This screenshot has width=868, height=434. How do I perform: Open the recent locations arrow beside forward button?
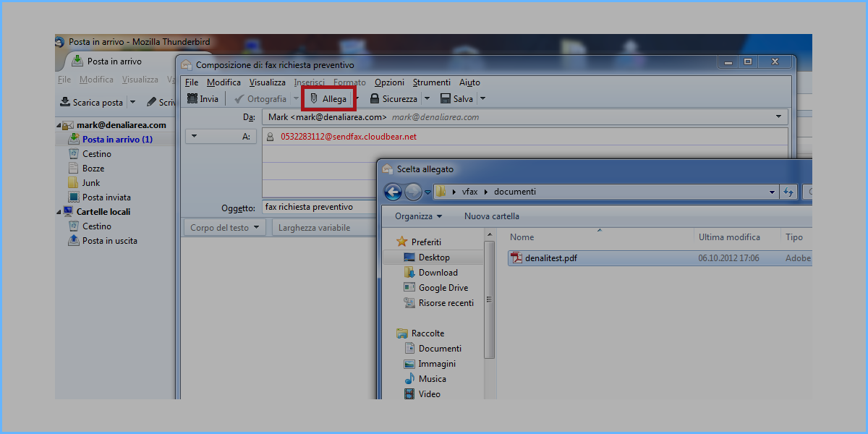pos(427,192)
